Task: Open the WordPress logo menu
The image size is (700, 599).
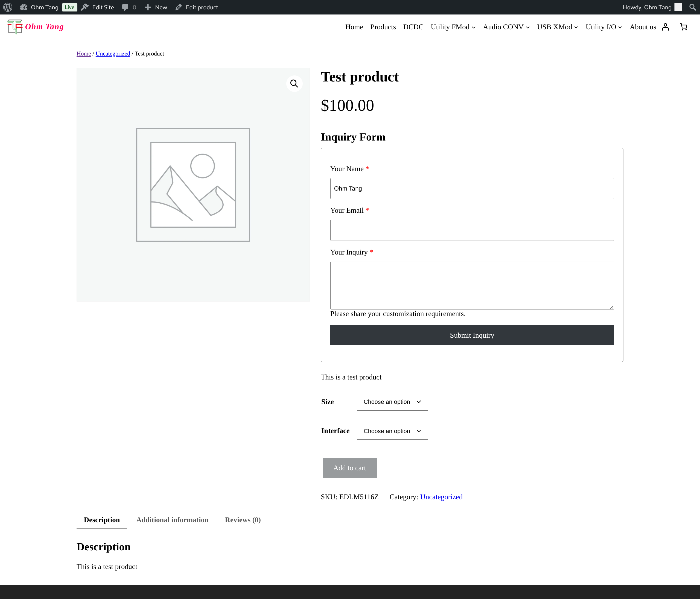Action: (x=7, y=7)
